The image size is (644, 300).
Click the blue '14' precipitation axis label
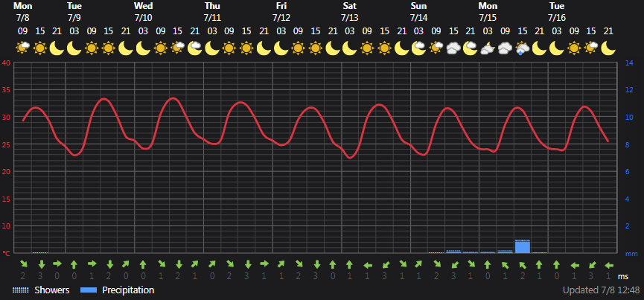(x=629, y=63)
